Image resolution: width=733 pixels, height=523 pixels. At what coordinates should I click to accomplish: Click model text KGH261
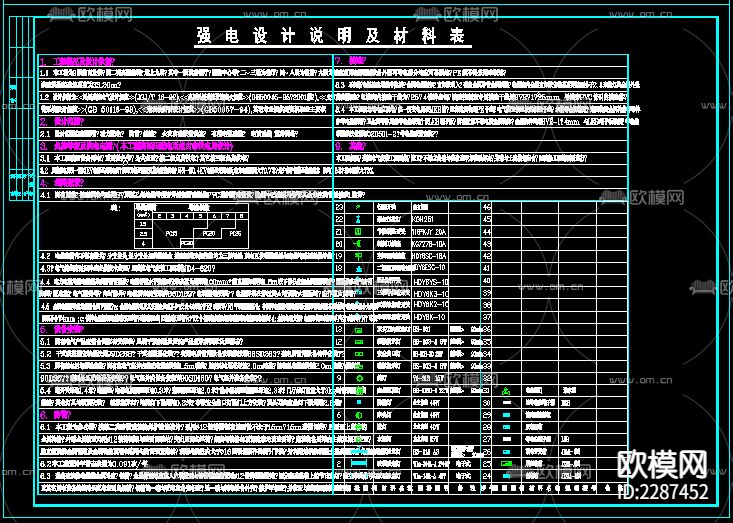point(423,219)
